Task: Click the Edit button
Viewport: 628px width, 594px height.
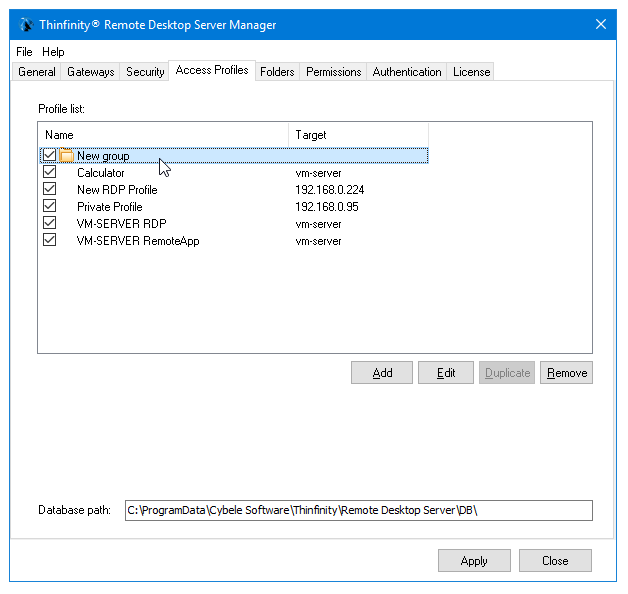Action: coord(446,373)
